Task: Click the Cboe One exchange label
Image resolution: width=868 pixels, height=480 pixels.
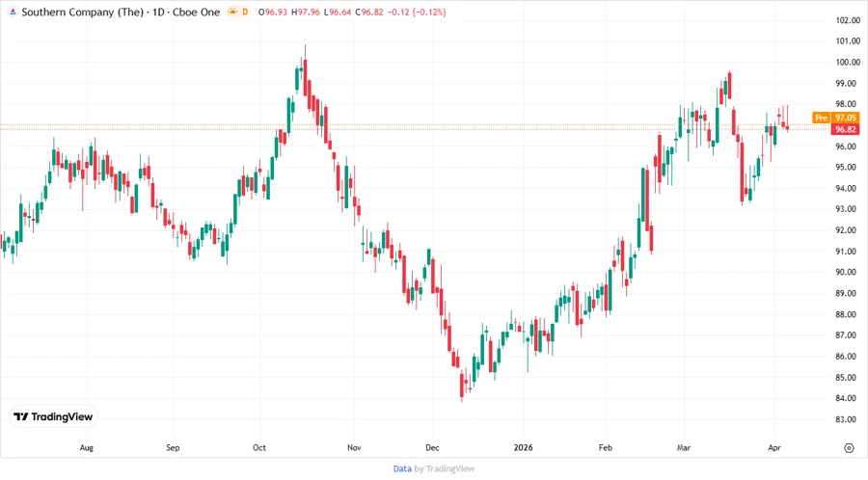Action: (x=196, y=12)
